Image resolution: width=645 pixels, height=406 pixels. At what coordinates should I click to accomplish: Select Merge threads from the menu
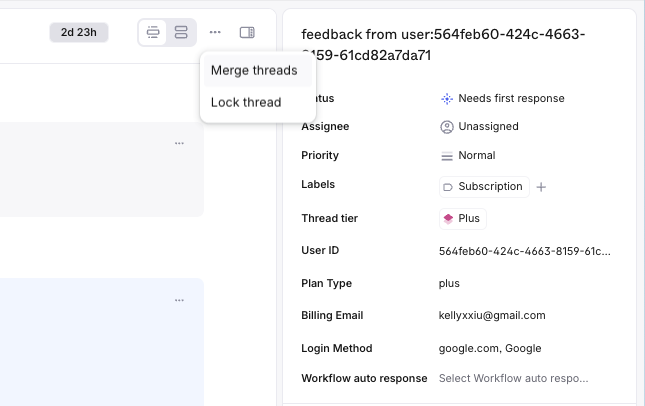click(254, 71)
